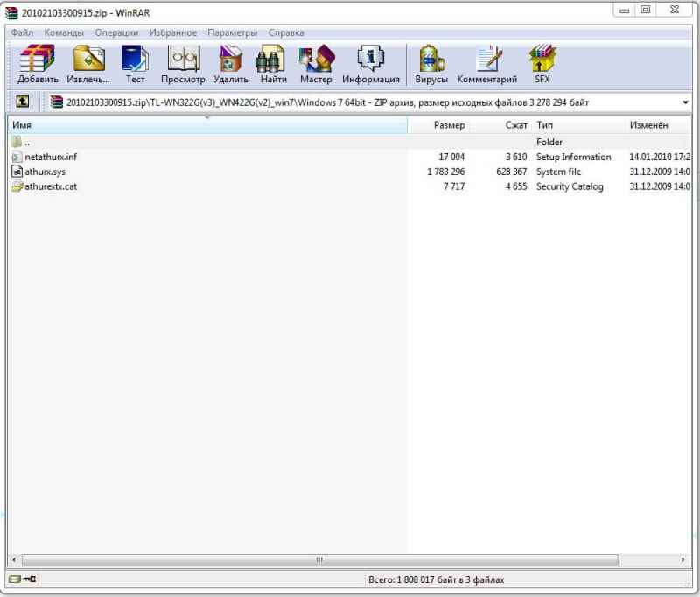Screen dimensions: 700x597
Task: Sort by Размер column header
Action: click(438, 125)
